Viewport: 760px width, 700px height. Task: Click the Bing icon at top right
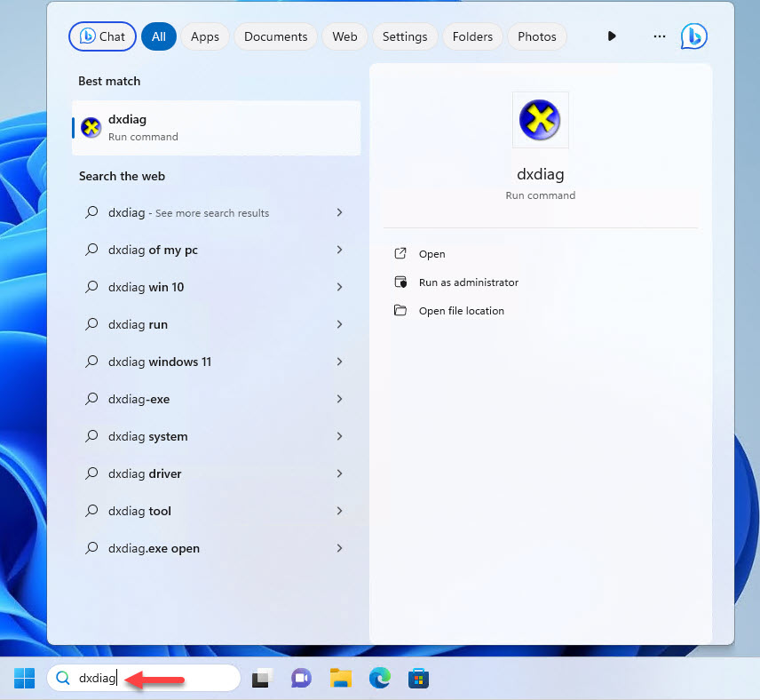pyautogui.click(x=693, y=36)
